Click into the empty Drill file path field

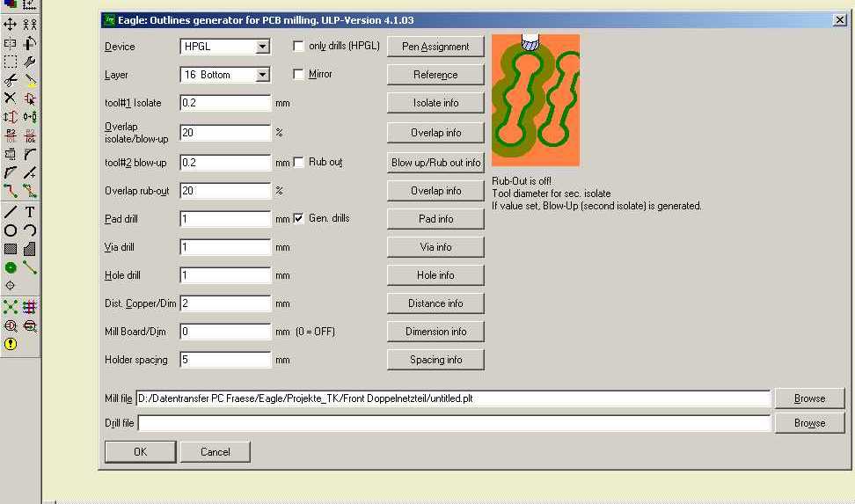click(454, 423)
